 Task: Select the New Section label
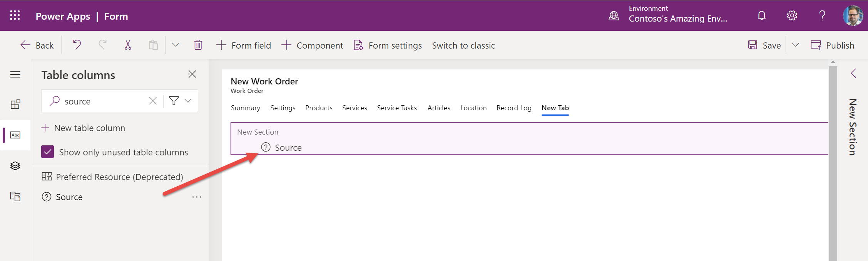(x=258, y=132)
